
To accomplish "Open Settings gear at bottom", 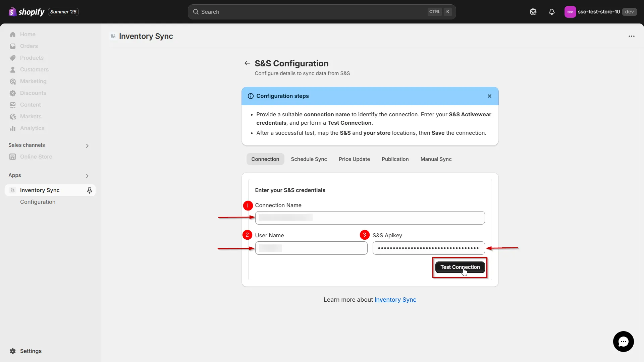I will 13,351.
